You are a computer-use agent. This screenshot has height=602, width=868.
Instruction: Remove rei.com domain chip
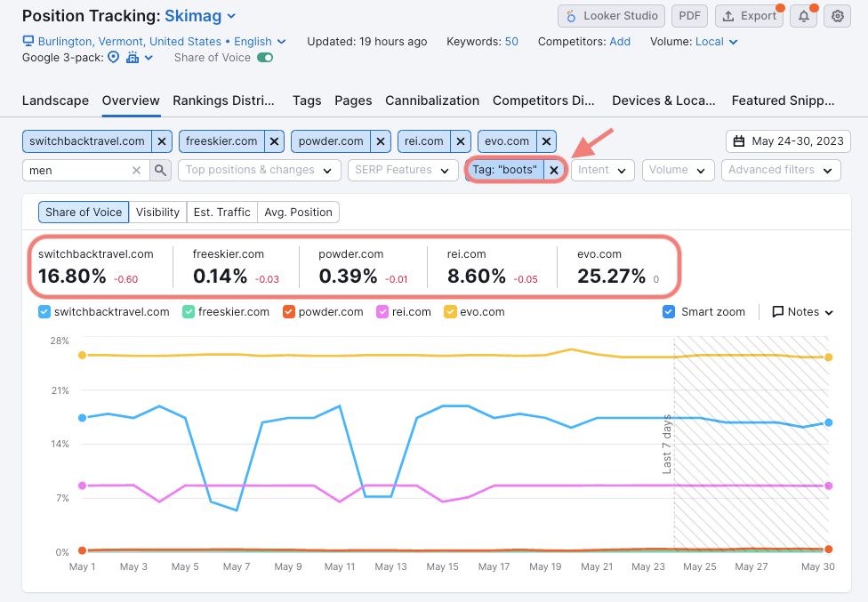click(460, 141)
